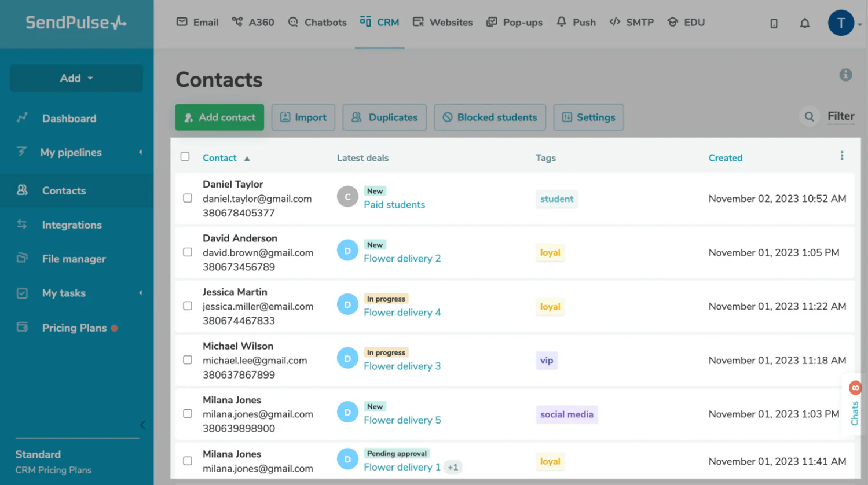Switch to the CRM tab
Image resolution: width=868 pixels, height=485 pixels.
(x=379, y=22)
